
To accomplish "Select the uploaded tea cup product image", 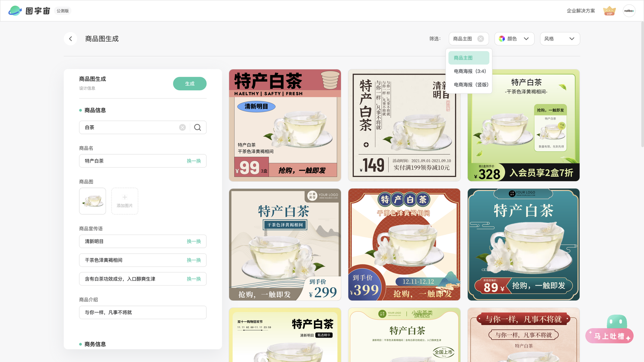I will 92,201.
